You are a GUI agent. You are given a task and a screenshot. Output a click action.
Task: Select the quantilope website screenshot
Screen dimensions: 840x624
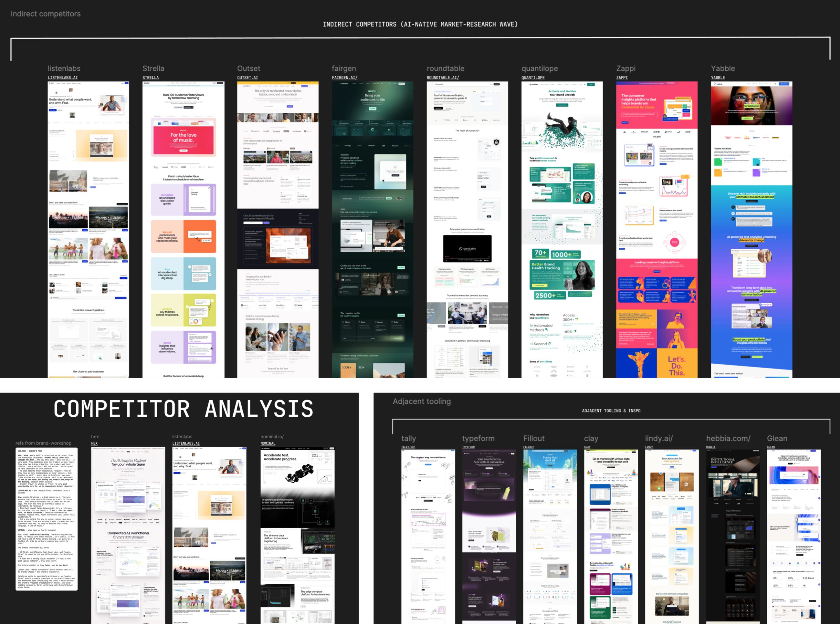point(562,230)
